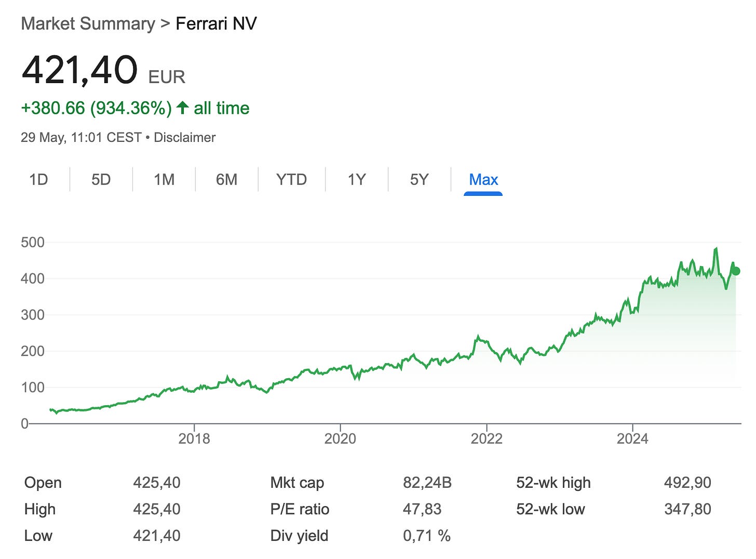Click the High label in stats
The height and width of the screenshot is (559, 756).
[40, 510]
